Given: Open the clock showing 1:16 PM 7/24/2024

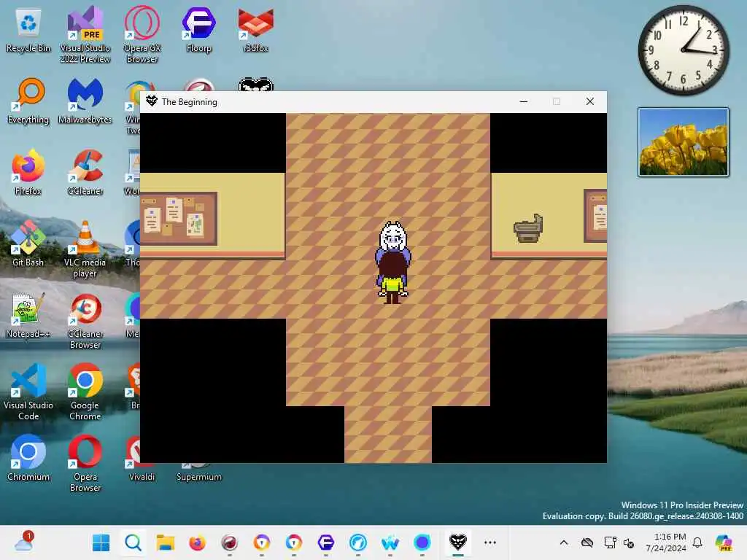Looking at the screenshot, I should click(x=666, y=542).
